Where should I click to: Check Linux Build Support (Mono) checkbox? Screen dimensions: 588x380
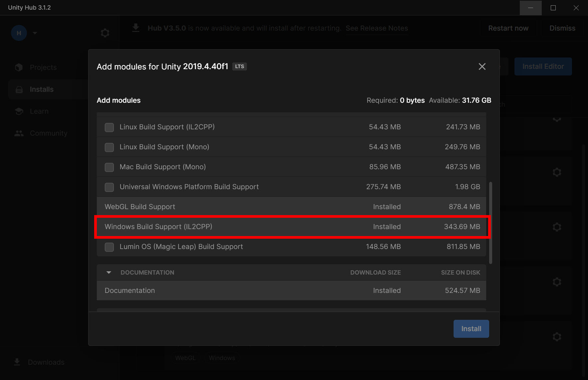[109, 147]
